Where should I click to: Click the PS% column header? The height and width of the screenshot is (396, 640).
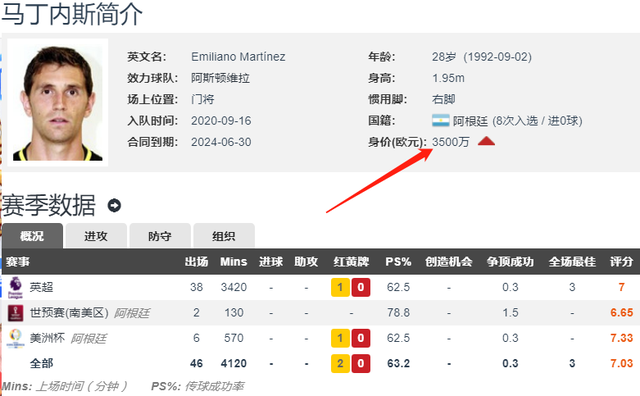coord(398,262)
